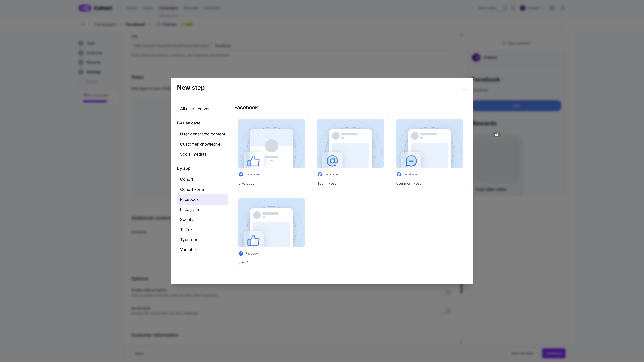Pick the Tag in Post step

pyautogui.click(x=350, y=152)
